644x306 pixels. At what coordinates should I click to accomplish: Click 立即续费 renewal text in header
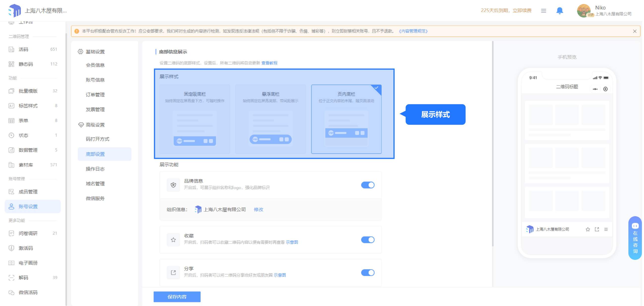click(522, 10)
